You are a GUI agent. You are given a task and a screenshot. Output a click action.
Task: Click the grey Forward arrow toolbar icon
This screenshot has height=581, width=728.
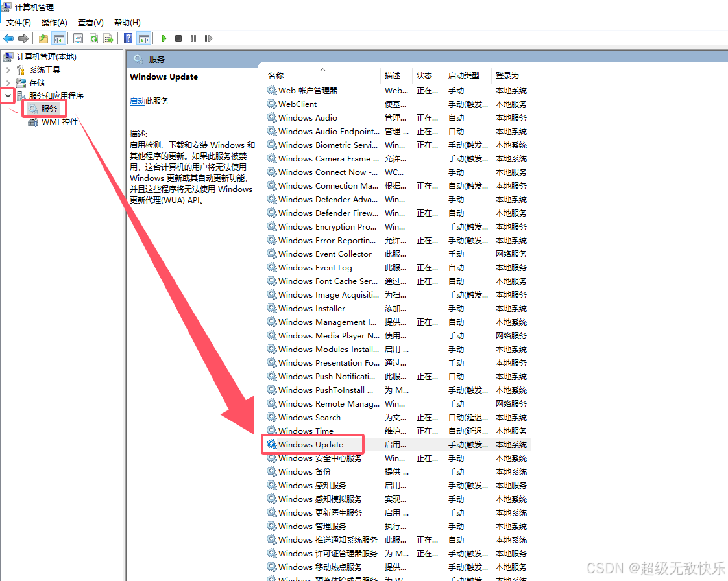coord(23,38)
